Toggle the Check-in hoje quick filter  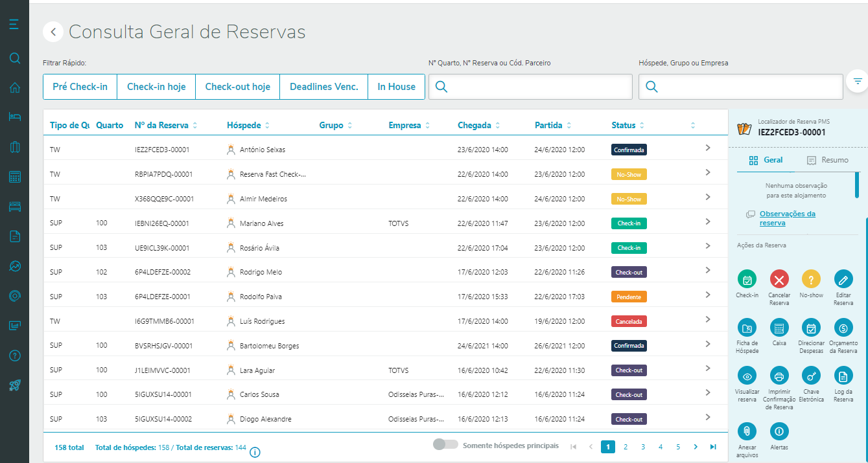click(156, 87)
